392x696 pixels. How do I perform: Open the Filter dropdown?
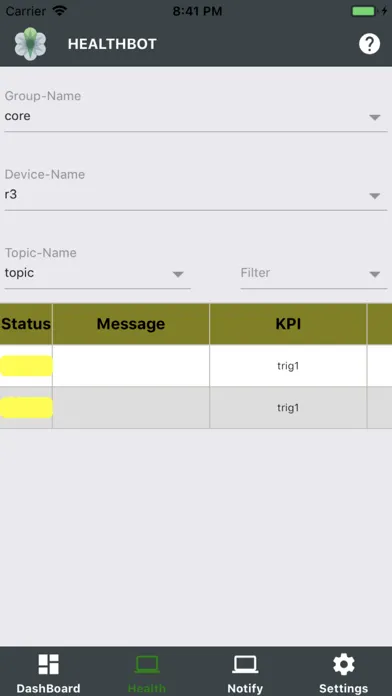click(x=313, y=273)
